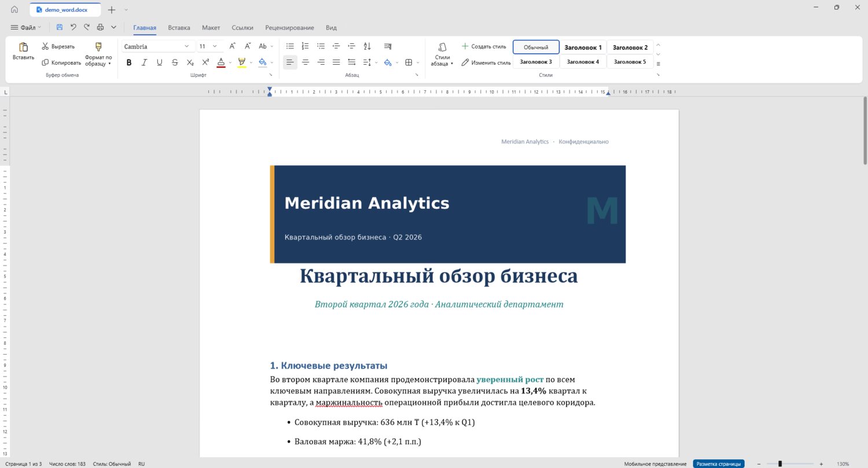Viewport: 868px width, 468px height.
Task: Click Изменить стиль button
Action: [x=486, y=62]
